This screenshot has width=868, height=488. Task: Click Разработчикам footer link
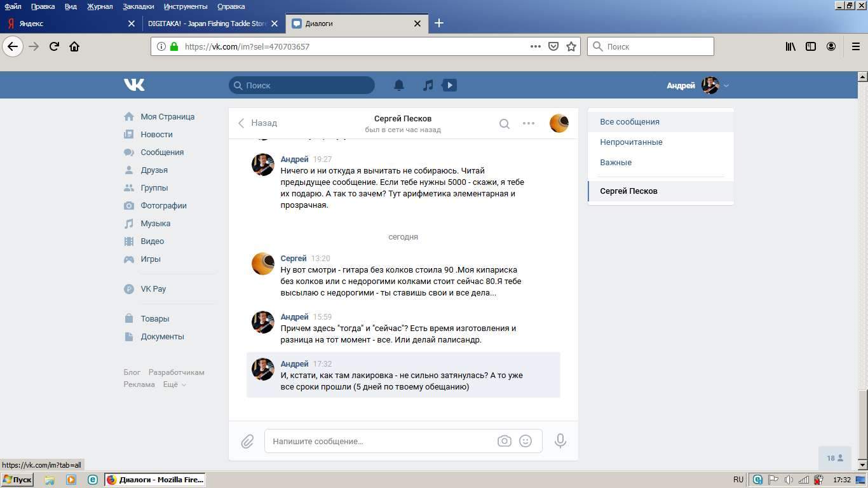click(177, 372)
